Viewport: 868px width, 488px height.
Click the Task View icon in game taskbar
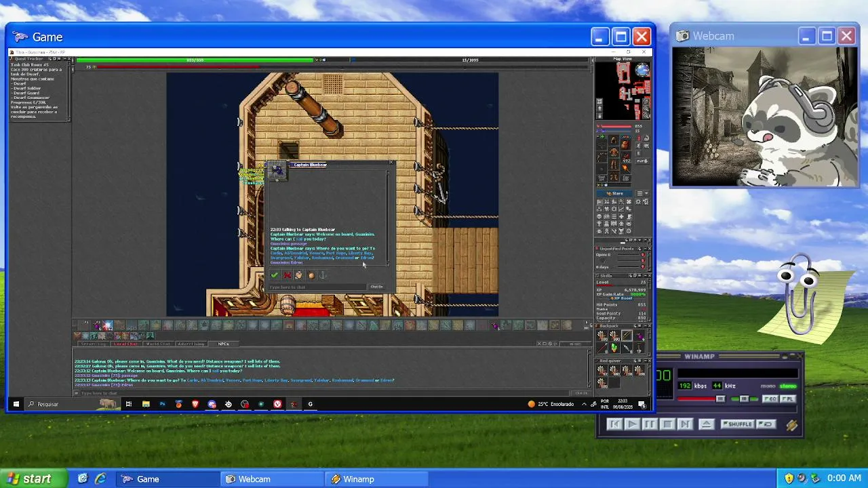129,405
